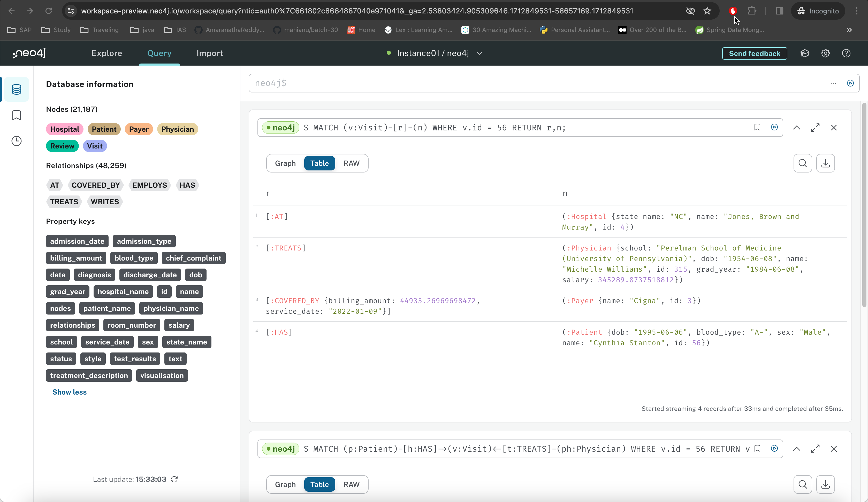Open the Database information sidebar icon
This screenshot has width=868, height=502.
click(x=16, y=89)
